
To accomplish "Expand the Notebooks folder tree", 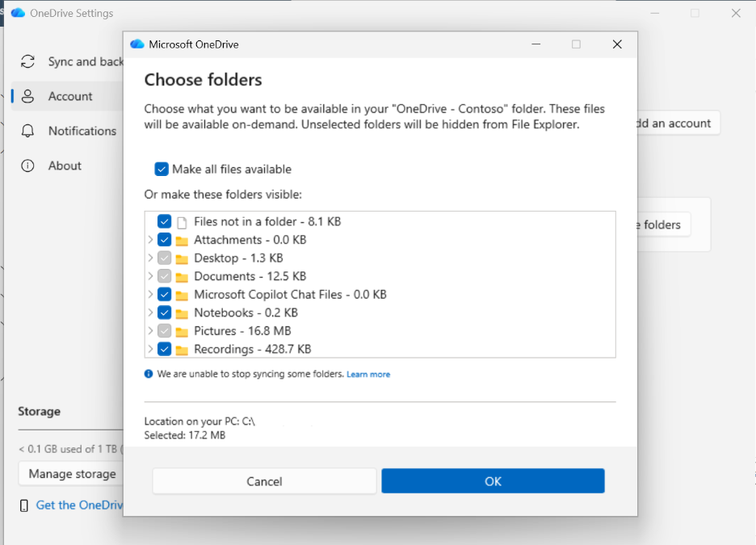I will (x=150, y=312).
